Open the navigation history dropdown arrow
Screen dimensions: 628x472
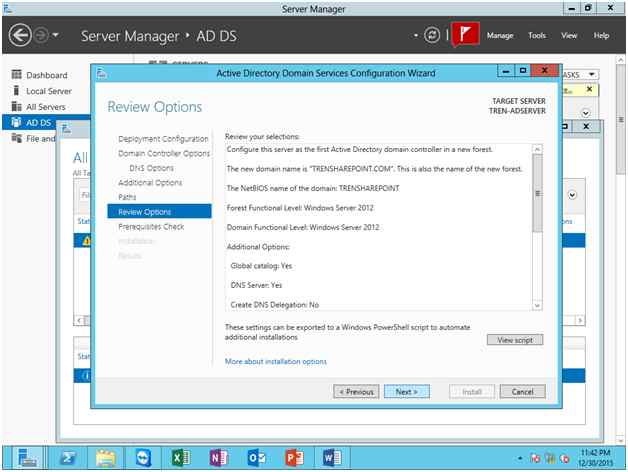click(55, 35)
